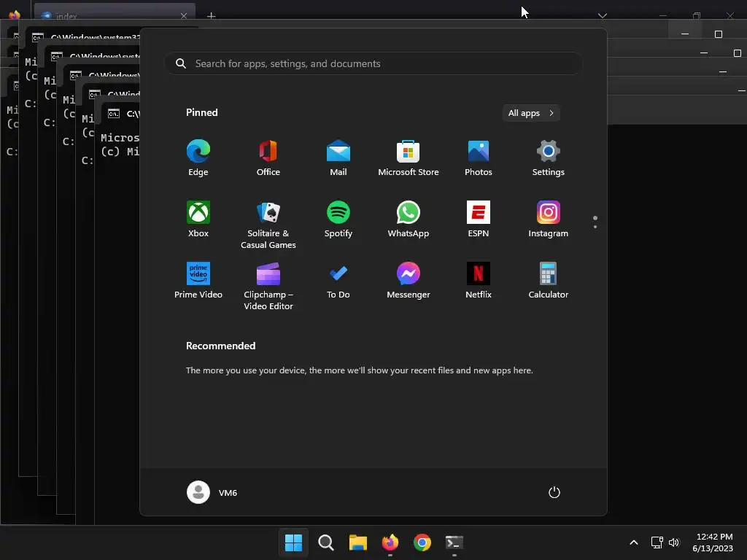The image size is (747, 560).
Task: Open Solitaire & Casual Games
Action: 268,225
